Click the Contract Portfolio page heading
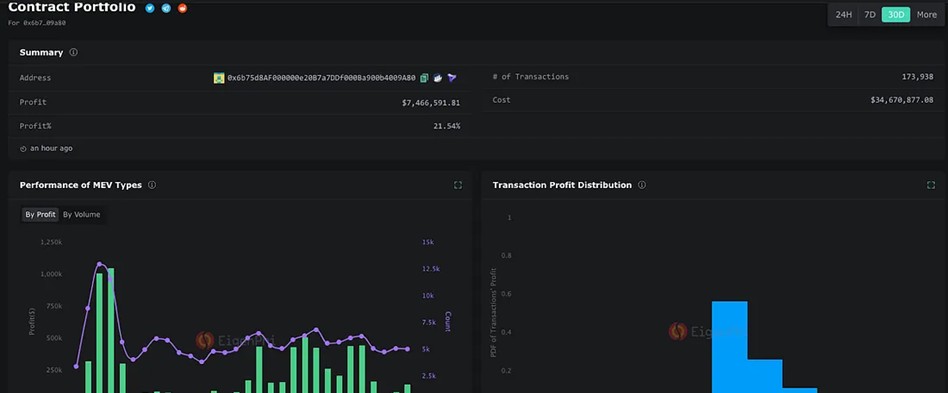This screenshot has height=393, width=948. click(x=72, y=7)
